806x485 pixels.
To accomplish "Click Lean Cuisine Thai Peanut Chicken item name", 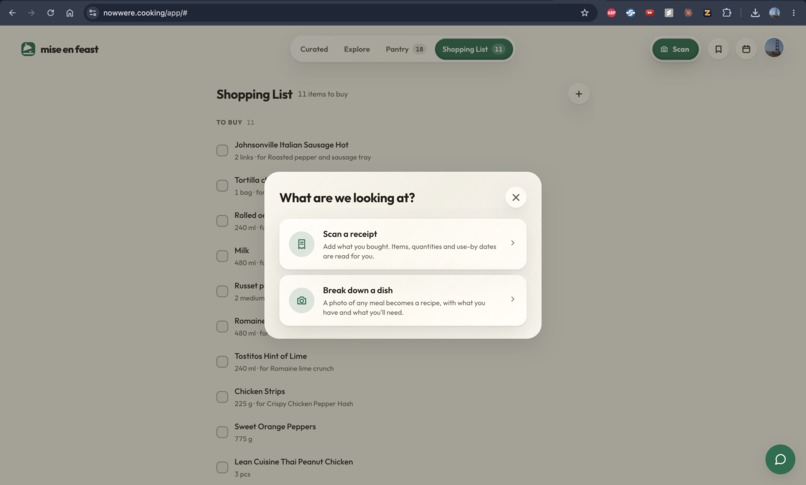I will pos(294,462).
